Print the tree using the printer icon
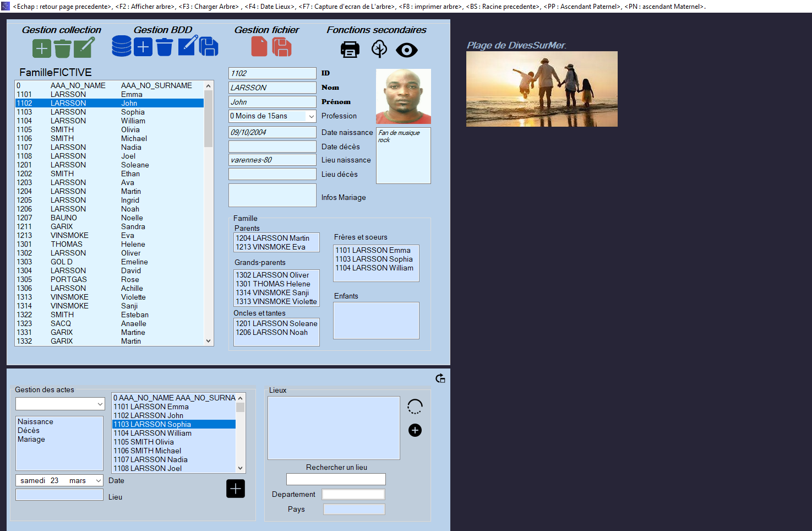 tap(350, 50)
